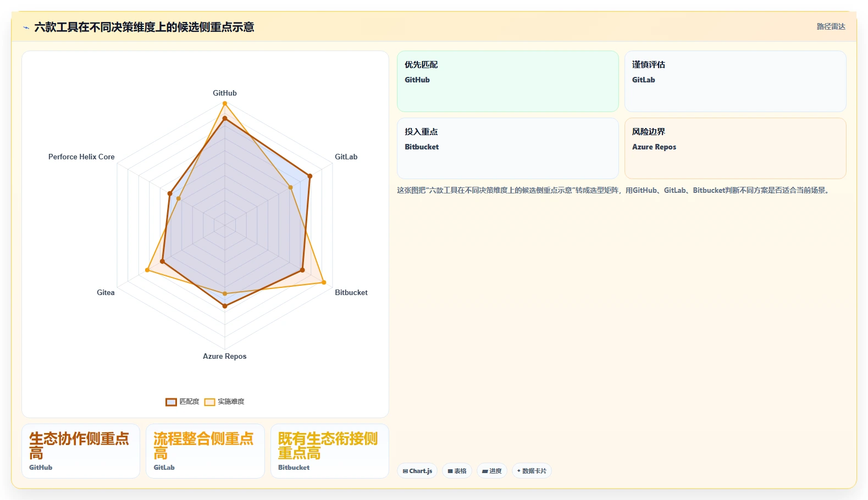
Task: Click the GitLab radar axis label
Action: [x=346, y=157]
